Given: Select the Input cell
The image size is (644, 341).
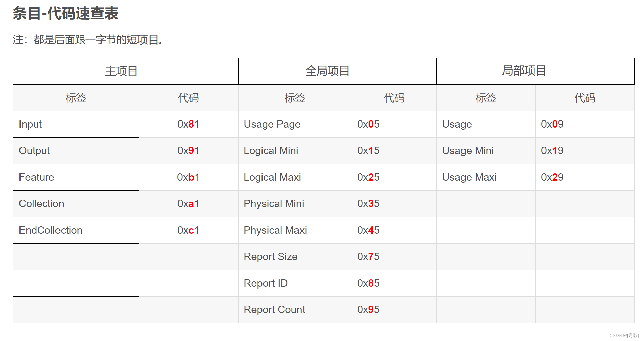Looking at the screenshot, I should (76, 124).
